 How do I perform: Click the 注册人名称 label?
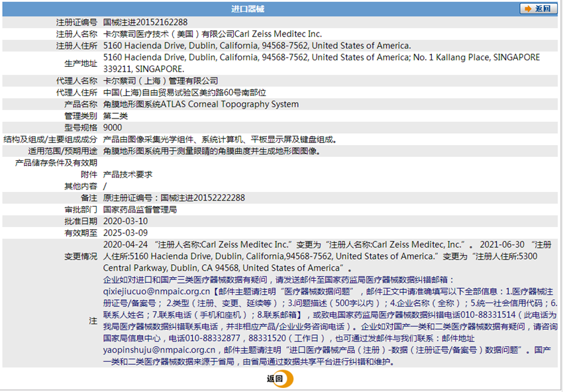pyautogui.click(x=76, y=34)
